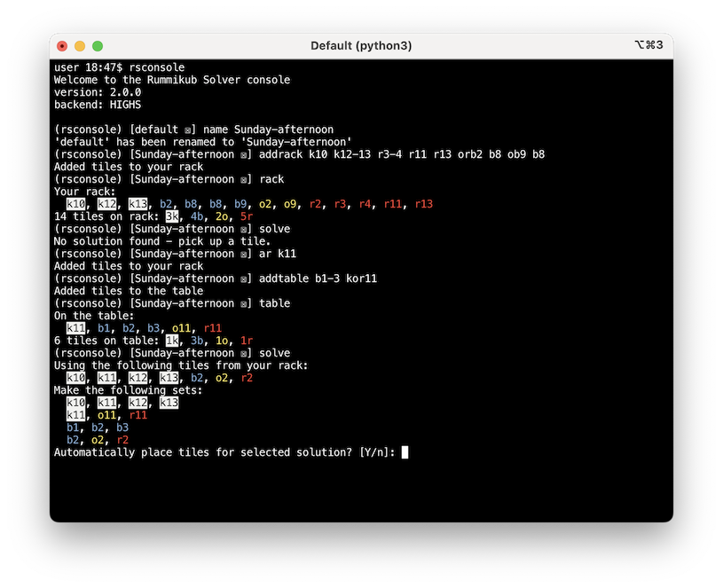The height and width of the screenshot is (588, 723).
Task: Click the ⌥⌘3 shortcut indicator in title bar
Action: [x=648, y=45]
